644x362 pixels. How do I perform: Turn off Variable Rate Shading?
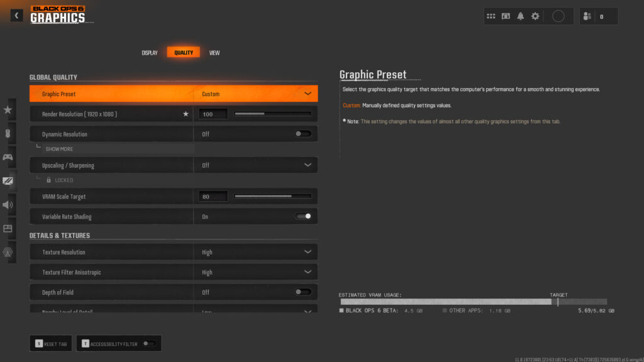[x=303, y=217]
